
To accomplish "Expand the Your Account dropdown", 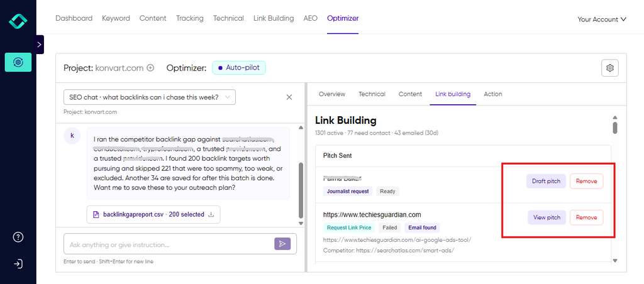I will [602, 19].
